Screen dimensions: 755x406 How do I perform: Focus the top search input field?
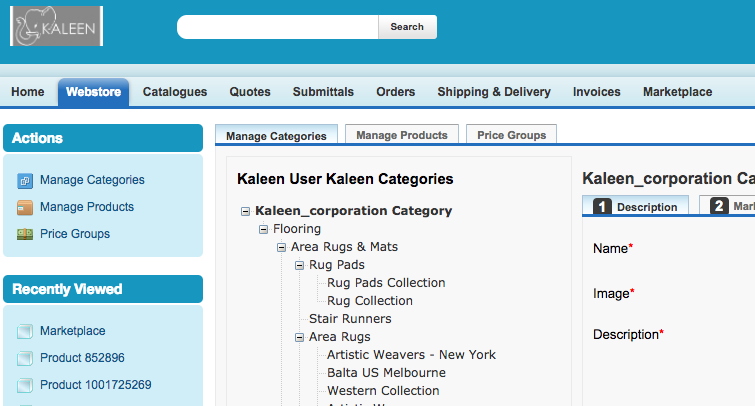[278, 27]
